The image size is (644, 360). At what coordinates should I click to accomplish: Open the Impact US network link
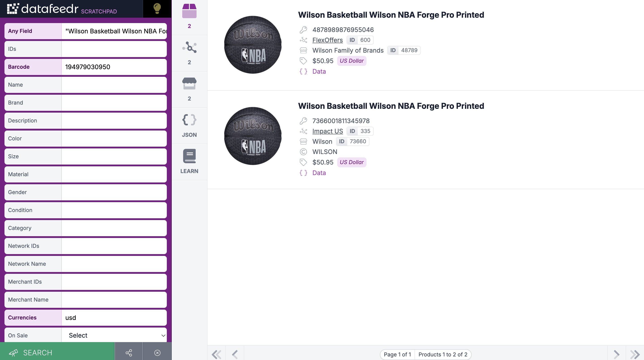pos(328,131)
